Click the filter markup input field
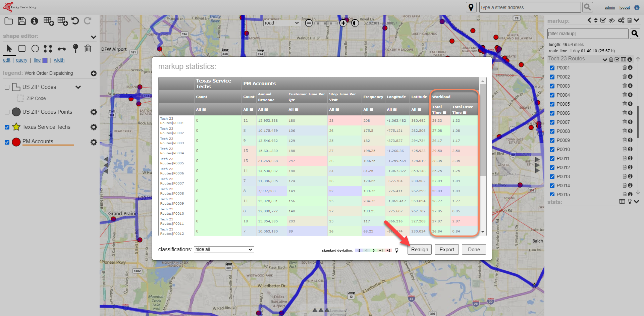Screen dimensions: 644x316 pos(588,34)
